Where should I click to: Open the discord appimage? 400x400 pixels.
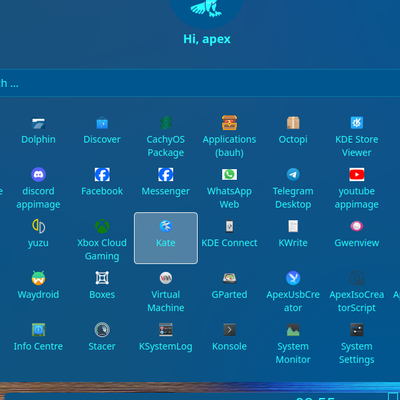(x=38, y=175)
